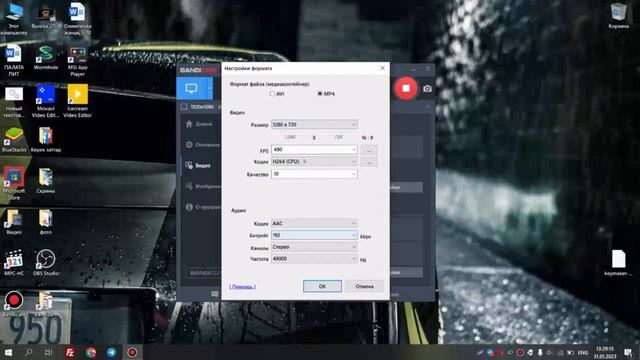Launch MSI App Player shortcut
This screenshot has width=640, height=360.
(78, 61)
